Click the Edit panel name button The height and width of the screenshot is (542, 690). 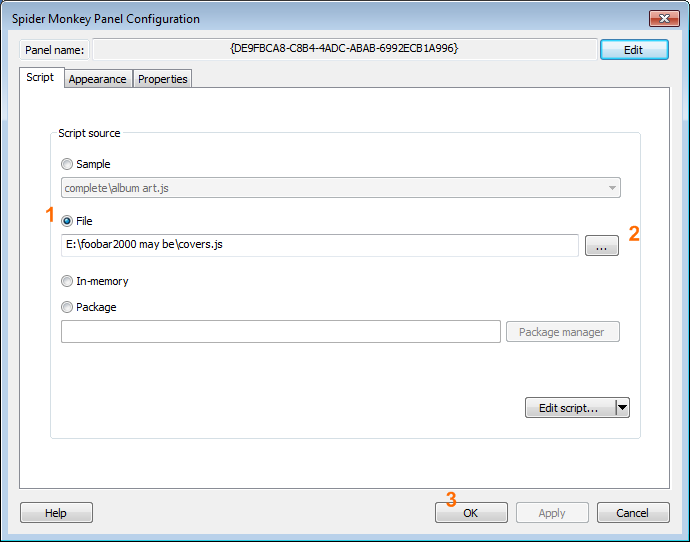pos(633,49)
